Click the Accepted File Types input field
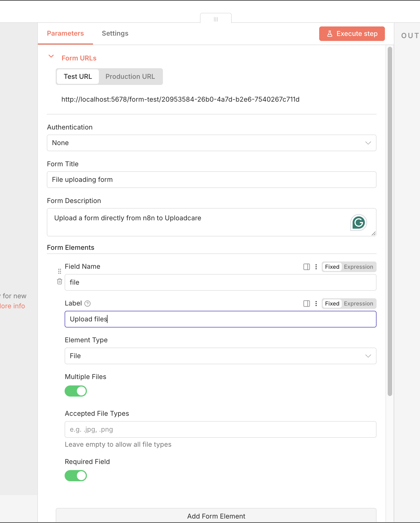This screenshot has width=420, height=523. [x=220, y=429]
